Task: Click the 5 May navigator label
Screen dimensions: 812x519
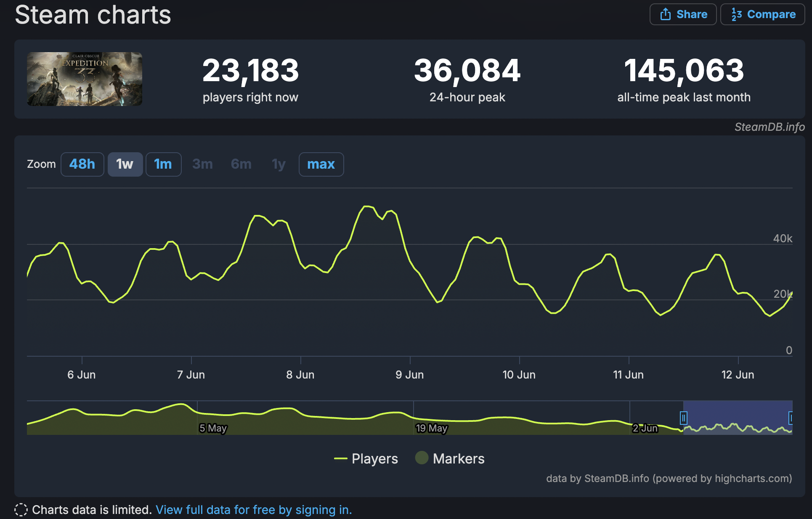Action: tap(213, 428)
